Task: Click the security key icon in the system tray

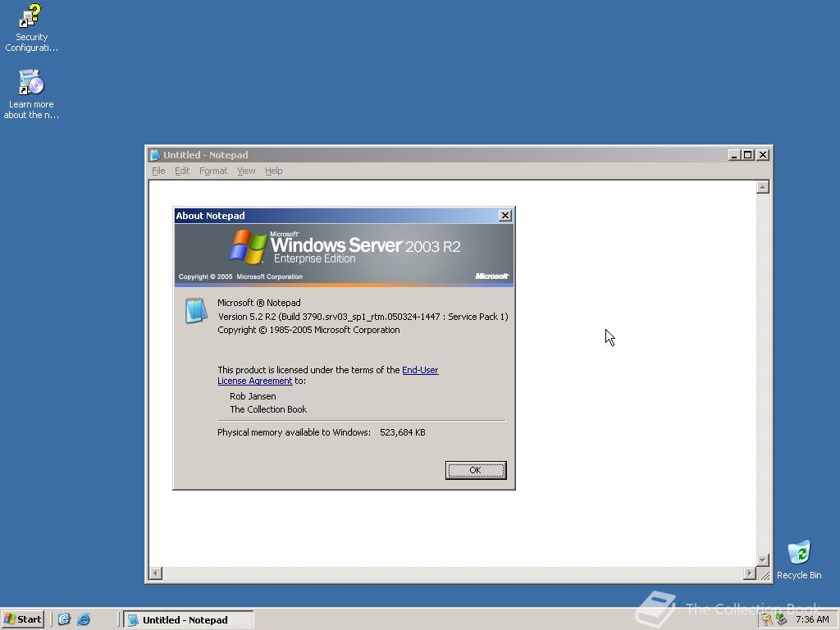Action: pyautogui.click(x=766, y=619)
